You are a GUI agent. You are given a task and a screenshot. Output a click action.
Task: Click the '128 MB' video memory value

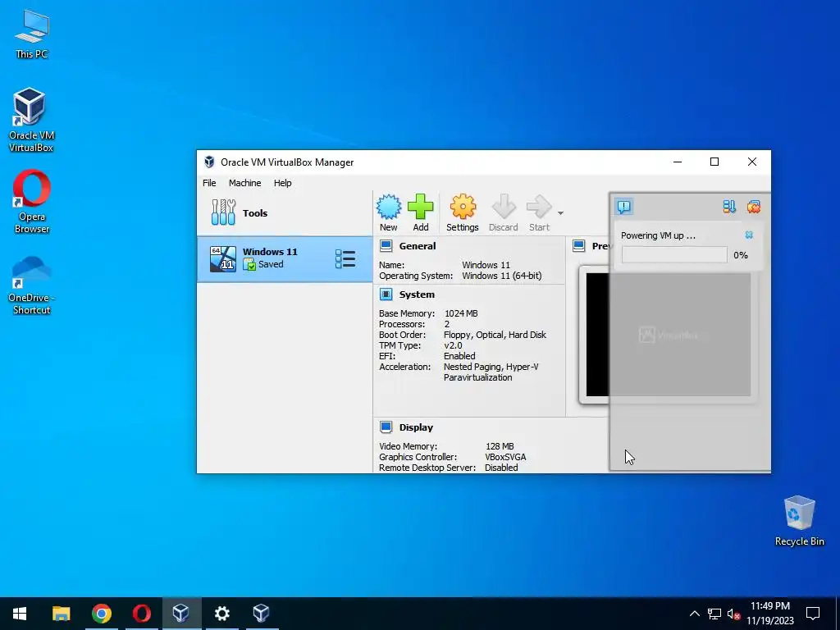pos(500,446)
